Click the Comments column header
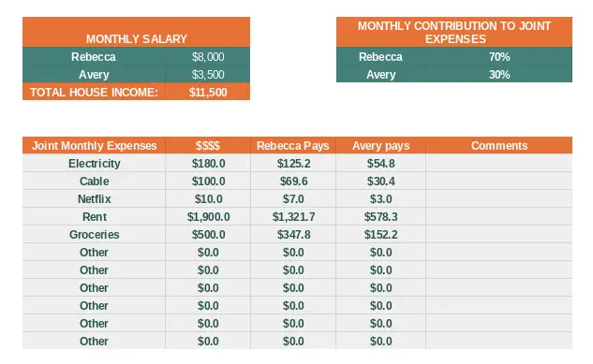 (x=498, y=145)
